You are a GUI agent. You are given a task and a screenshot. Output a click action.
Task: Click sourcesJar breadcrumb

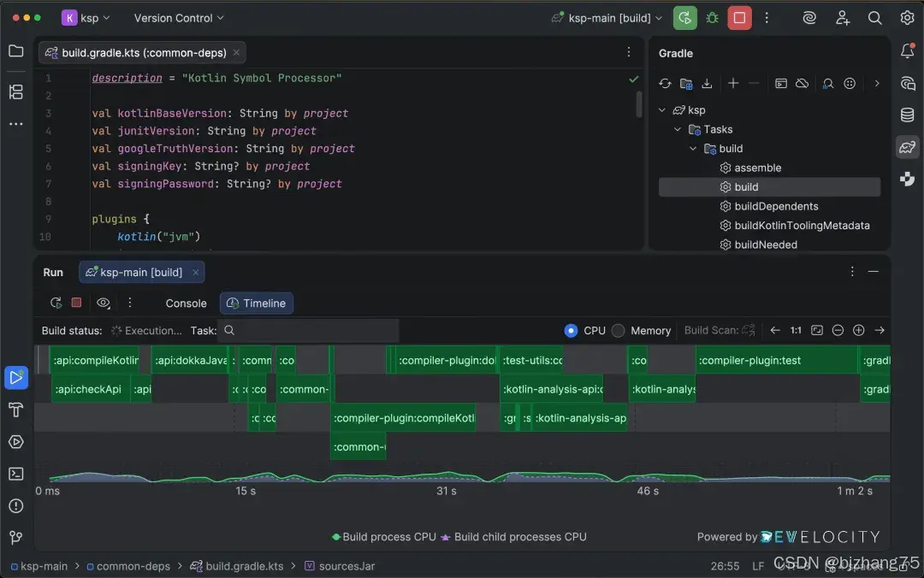click(x=340, y=566)
